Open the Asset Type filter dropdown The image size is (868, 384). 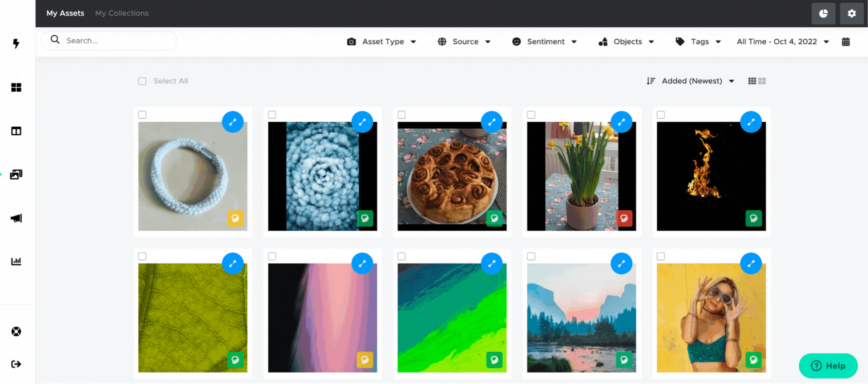coord(382,42)
